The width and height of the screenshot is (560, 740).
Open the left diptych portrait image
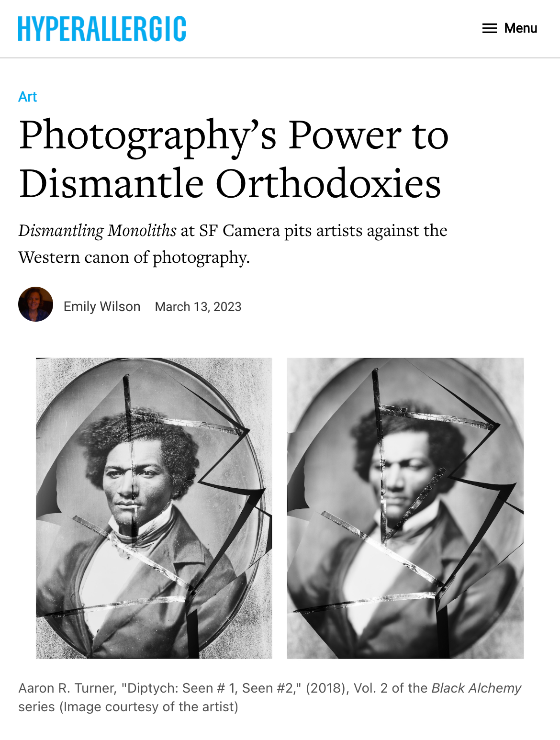pos(154,508)
